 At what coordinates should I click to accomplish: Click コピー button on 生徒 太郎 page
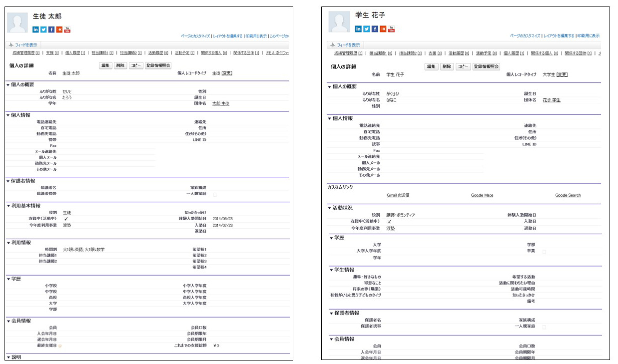(136, 66)
